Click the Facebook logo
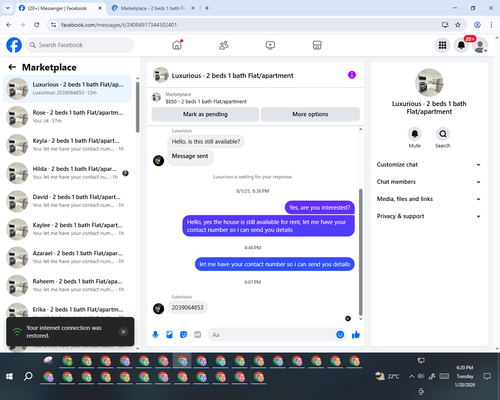500x400 pixels. 14,45
